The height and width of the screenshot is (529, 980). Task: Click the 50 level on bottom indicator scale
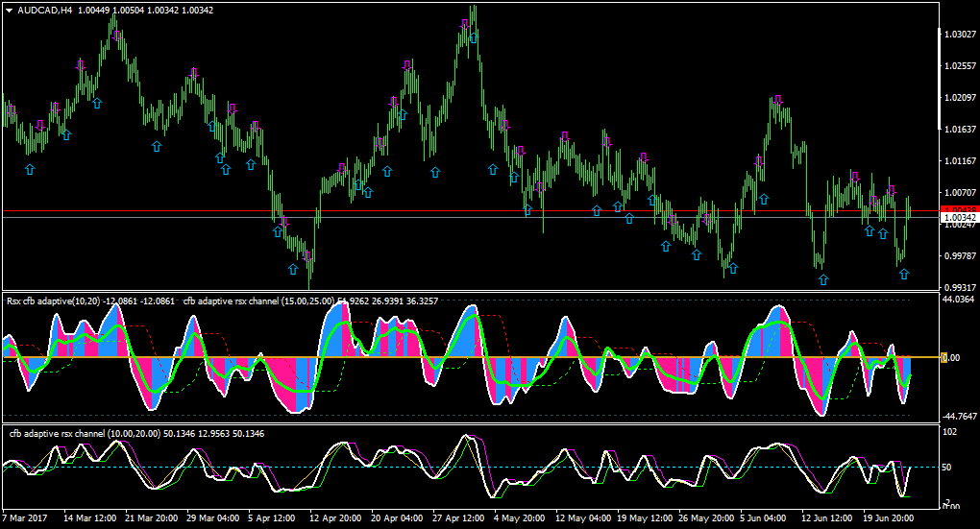click(x=947, y=468)
